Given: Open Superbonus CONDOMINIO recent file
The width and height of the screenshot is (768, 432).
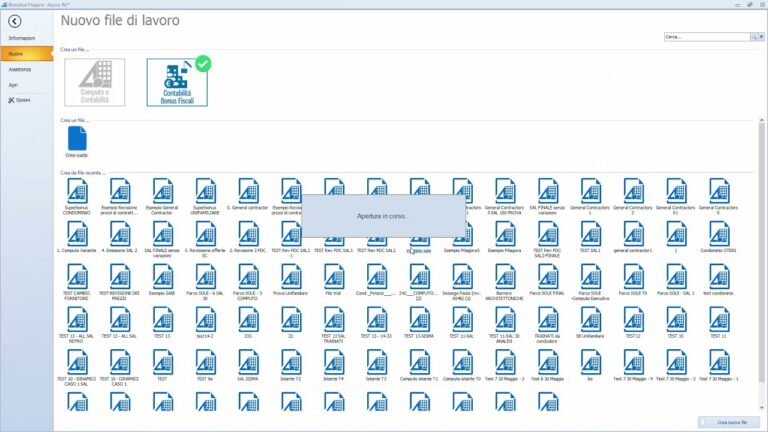Looking at the screenshot, I should 77,197.
